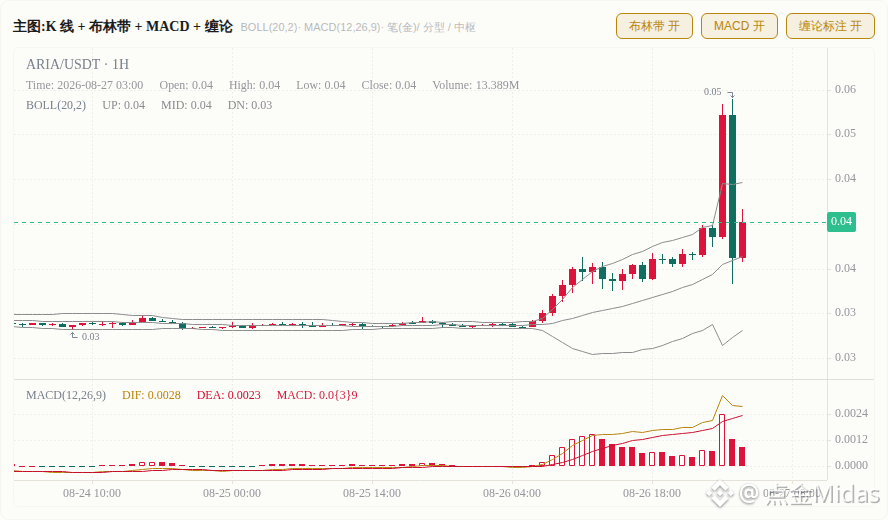Click the MID: 0.04 Bollinger value

point(186,105)
